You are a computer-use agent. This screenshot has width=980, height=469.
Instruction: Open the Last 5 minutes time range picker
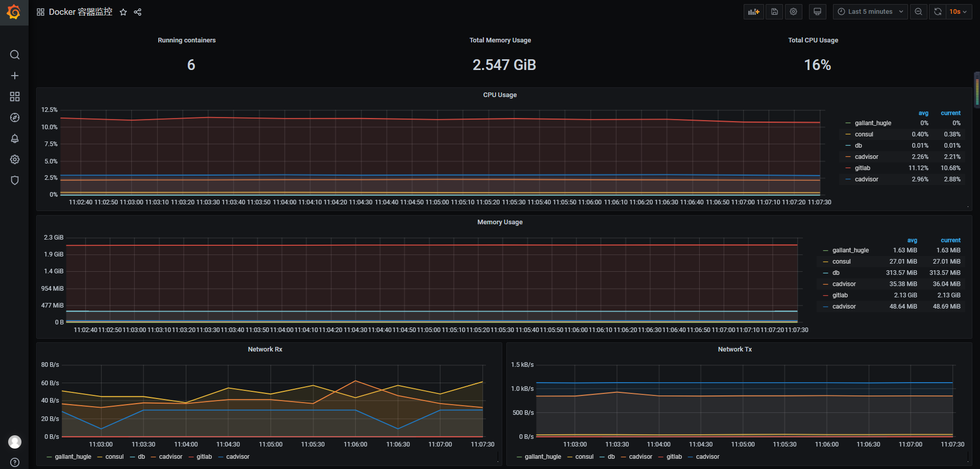click(870, 11)
